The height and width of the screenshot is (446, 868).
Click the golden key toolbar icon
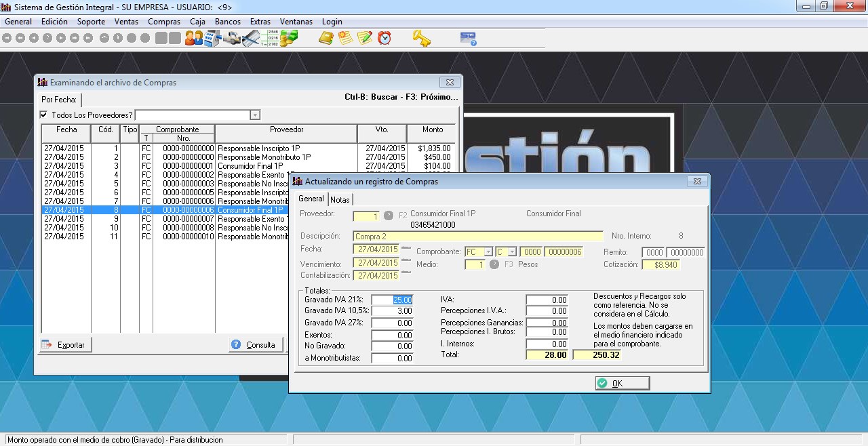tap(422, 38)
